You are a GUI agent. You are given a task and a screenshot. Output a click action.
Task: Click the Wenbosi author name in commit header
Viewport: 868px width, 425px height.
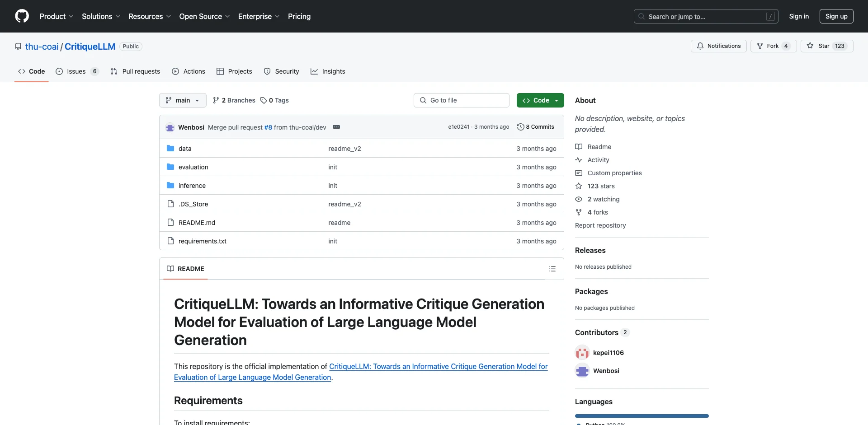[191, 127]
